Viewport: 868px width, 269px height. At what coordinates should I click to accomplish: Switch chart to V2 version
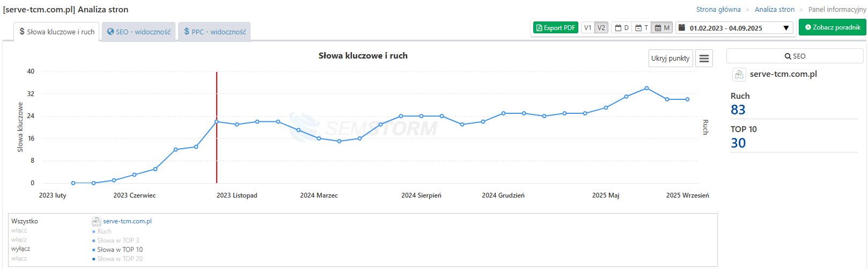tap(601, 28)
